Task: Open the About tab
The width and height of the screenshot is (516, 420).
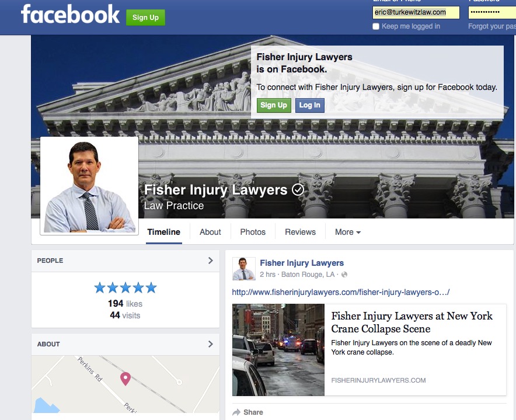Action: (210, 232)
